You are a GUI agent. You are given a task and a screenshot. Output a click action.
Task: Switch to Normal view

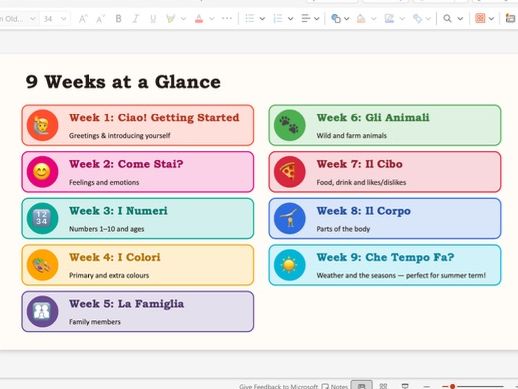pos(362,386)
